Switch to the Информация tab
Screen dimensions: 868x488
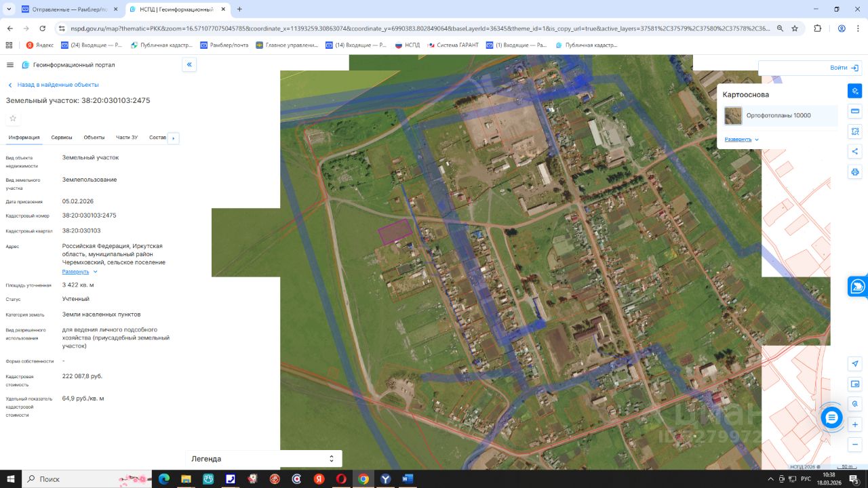pos(24,138)
